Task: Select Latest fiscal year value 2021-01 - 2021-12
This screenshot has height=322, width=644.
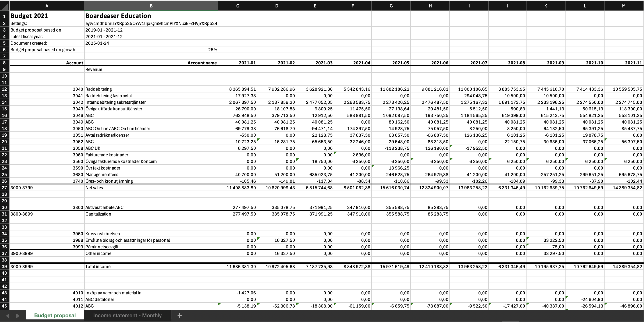Action: pos(151,37)
